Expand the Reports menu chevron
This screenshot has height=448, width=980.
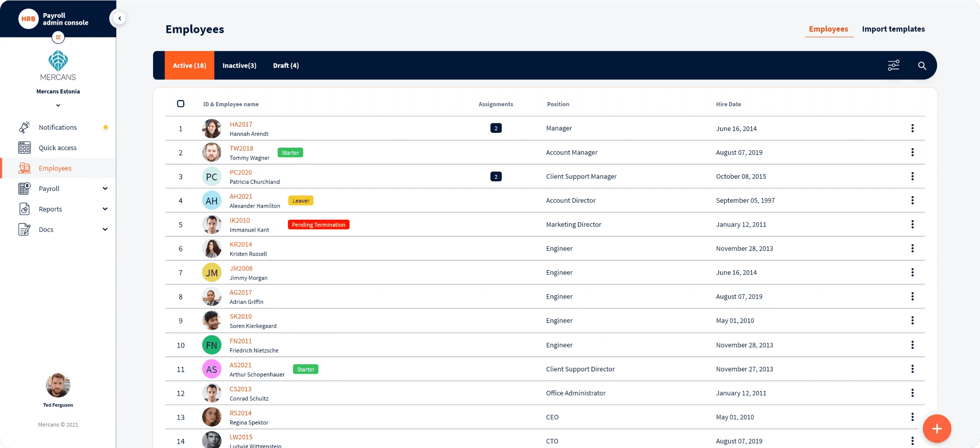[105, 209]
